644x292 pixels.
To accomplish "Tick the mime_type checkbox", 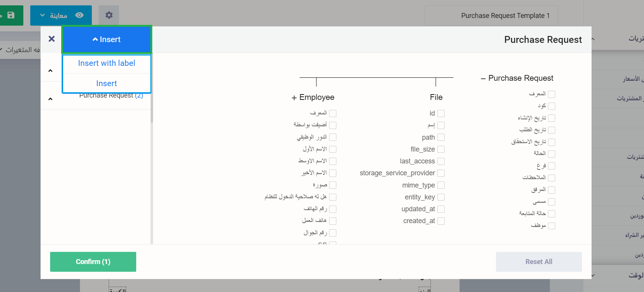I will click(x=441, y=185).
